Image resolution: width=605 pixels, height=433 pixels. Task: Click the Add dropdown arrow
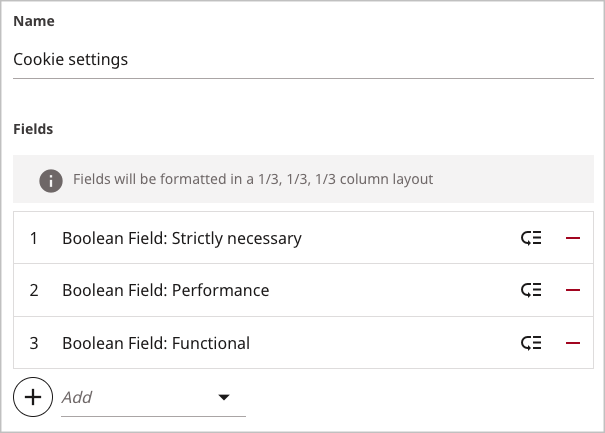pyautogui.click(x=224, y=397)
